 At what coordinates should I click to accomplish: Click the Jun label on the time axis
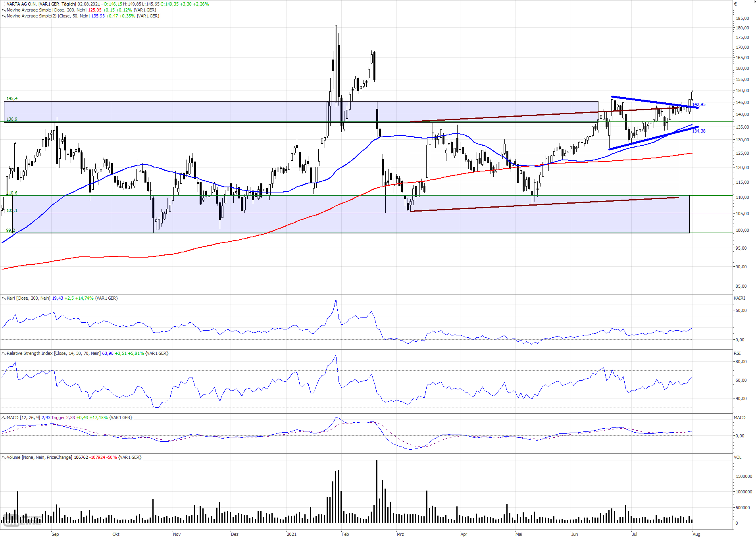575,534
